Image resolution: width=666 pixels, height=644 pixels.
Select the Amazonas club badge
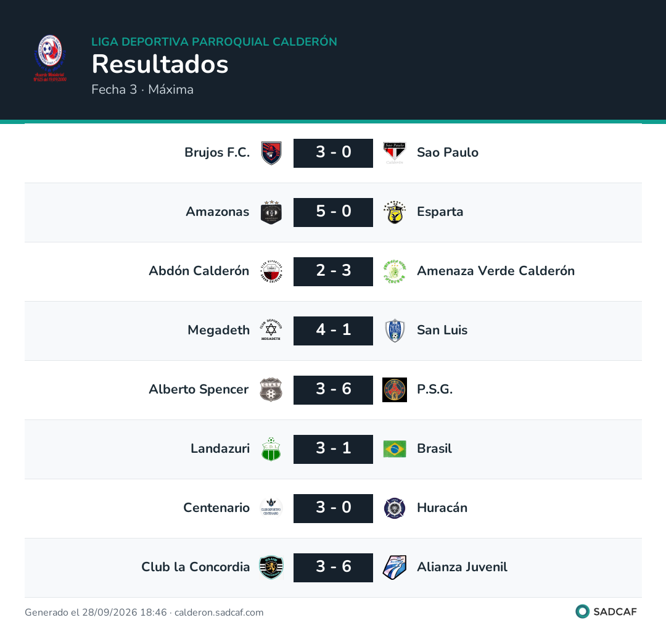pos(271,212)
